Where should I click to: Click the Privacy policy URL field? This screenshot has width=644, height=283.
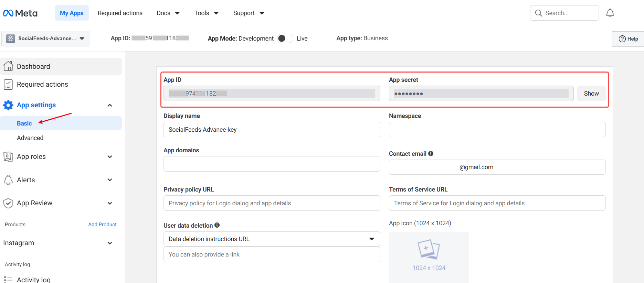tap(272, 203)
